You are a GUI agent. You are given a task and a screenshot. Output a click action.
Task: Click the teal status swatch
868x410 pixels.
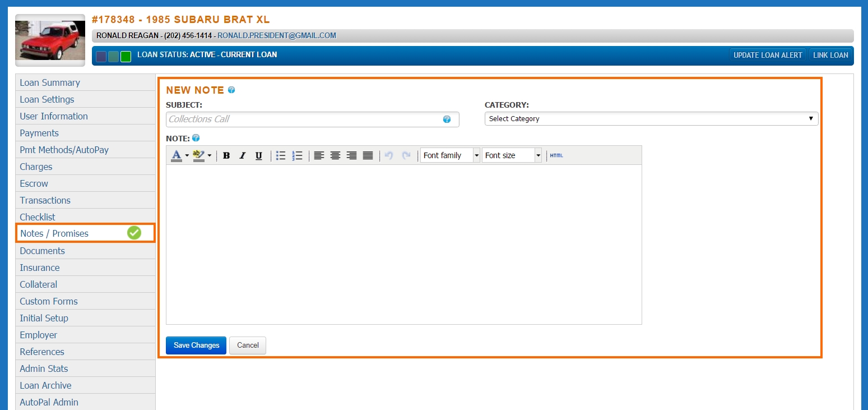coord(114,56)
